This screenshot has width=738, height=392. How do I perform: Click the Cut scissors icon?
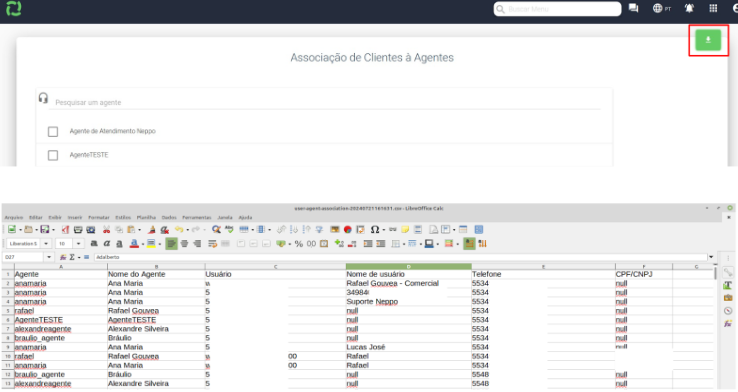pyautogui.click(x=106, y=229)
